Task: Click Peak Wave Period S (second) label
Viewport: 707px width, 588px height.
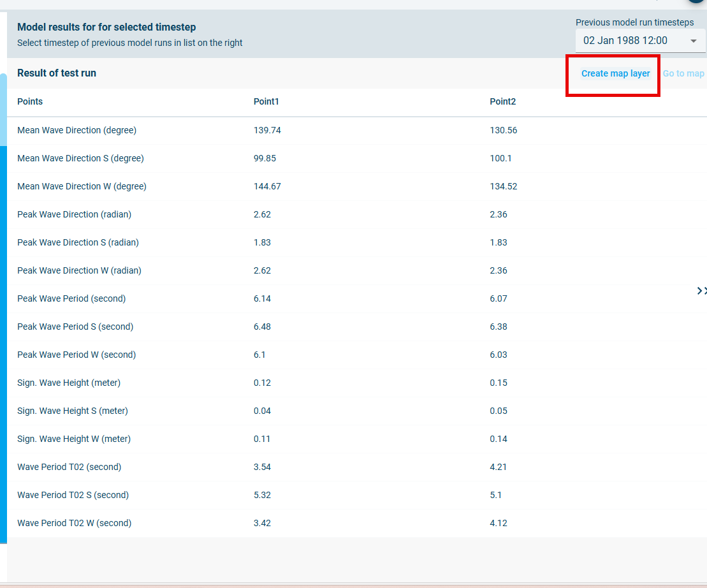Action: pyautogui.click(x=75, y=327)
